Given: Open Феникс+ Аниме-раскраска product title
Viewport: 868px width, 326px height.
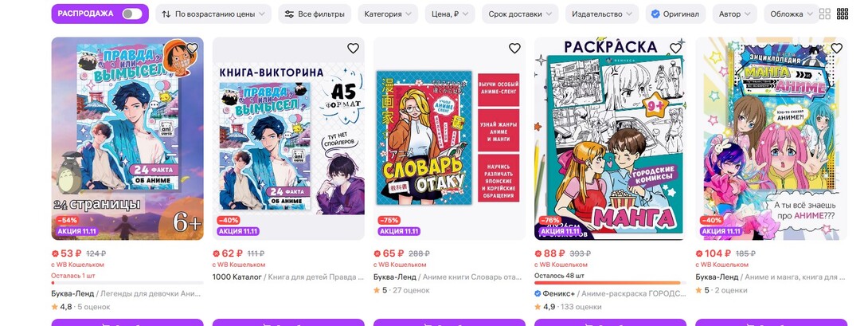Looking at the screenshot, I should [611, 293].
